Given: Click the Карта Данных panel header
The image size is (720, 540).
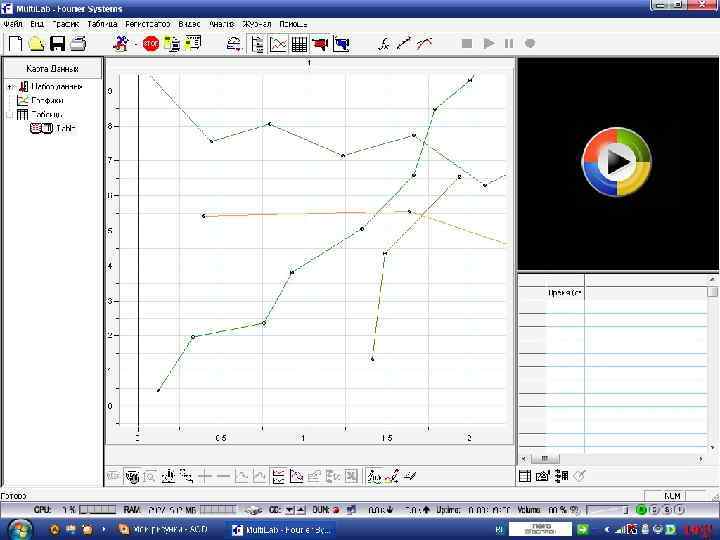Looking at the screenshot, I should click(52, 68).
